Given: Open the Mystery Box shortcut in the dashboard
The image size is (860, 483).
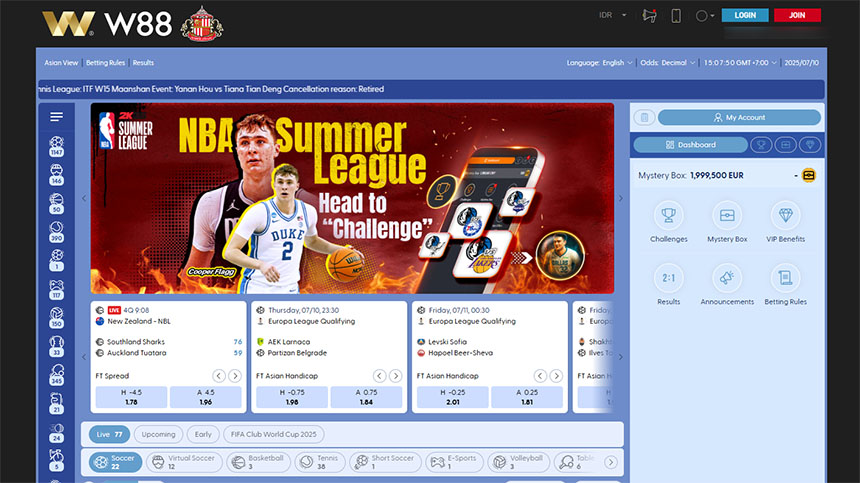Looking at the screenshot, I should pyautogui.click(x=727, y=222).
